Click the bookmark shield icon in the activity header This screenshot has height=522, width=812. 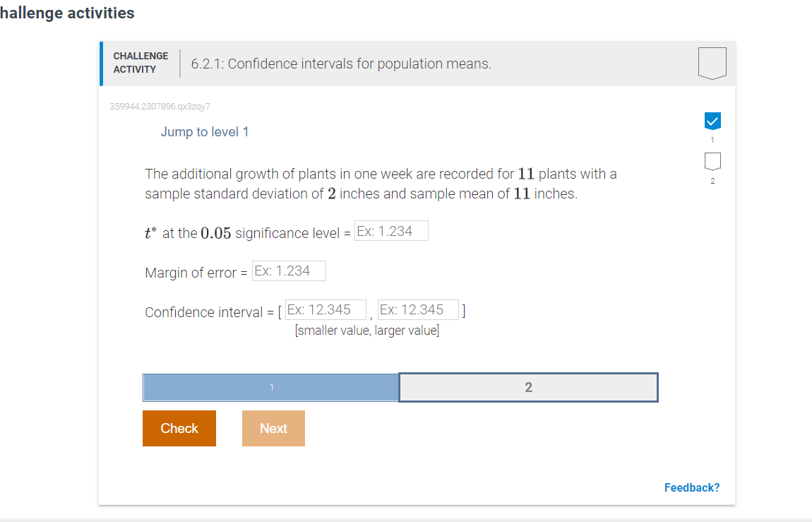click(712, 62)
